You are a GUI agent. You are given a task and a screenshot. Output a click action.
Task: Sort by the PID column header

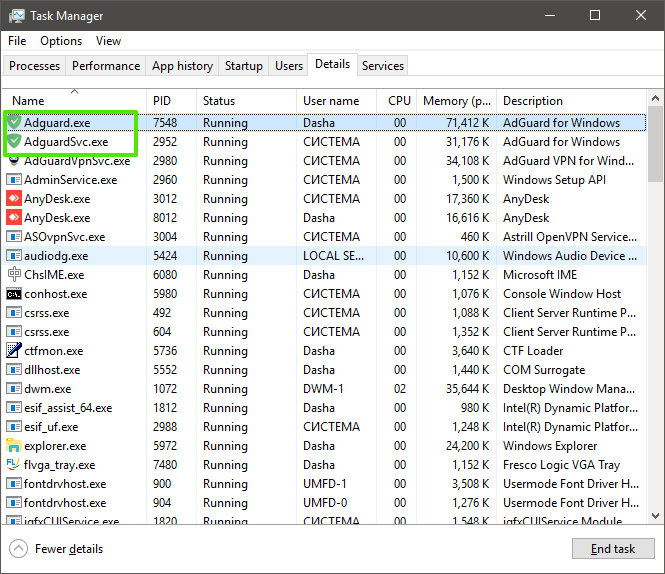(x=171, y=101)
